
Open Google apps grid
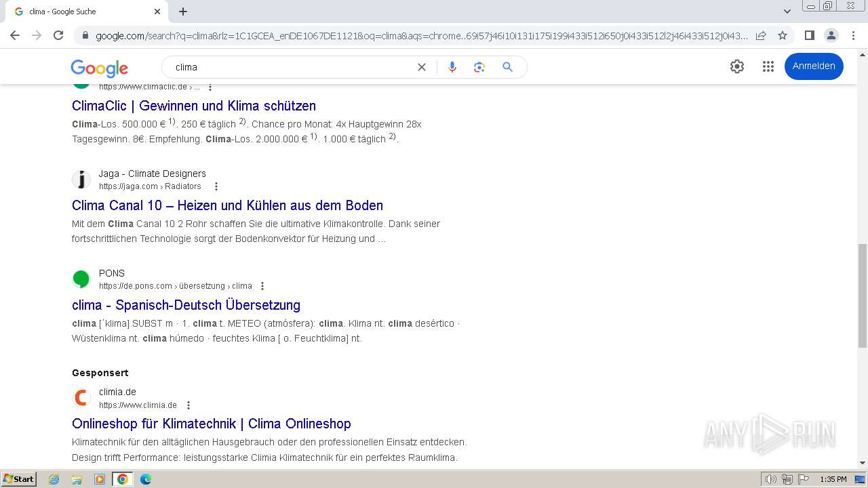768,66
